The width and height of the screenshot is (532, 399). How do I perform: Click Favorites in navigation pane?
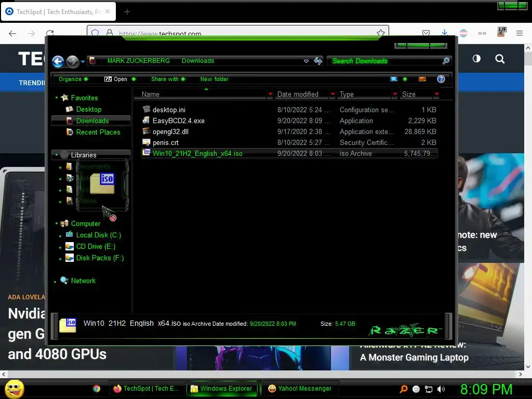point(84,98)
